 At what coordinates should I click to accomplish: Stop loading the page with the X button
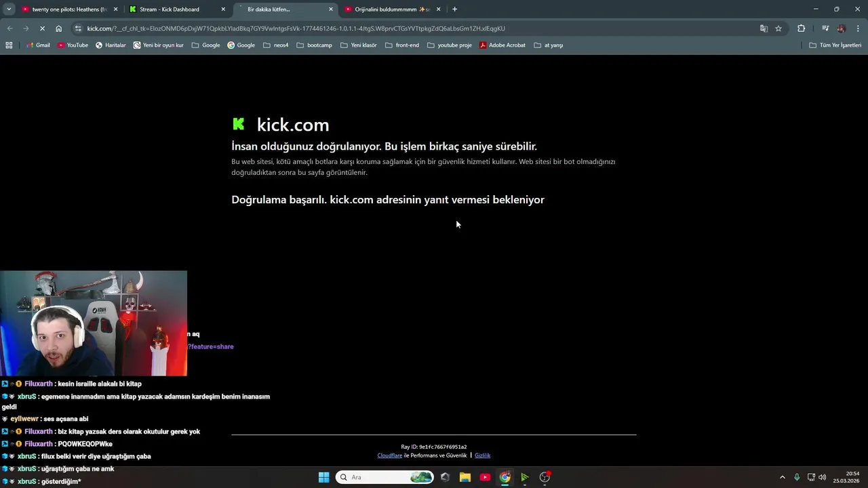[42, 28]
